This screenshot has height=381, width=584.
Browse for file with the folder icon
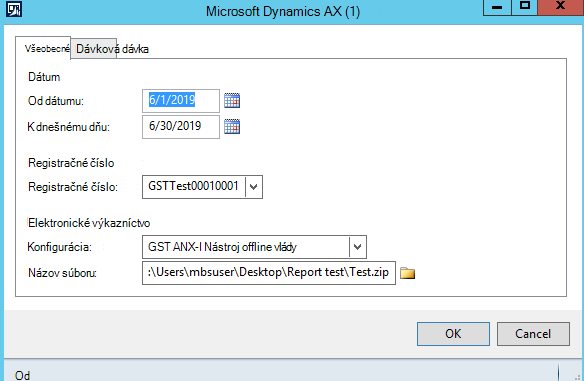pos(407,273)
